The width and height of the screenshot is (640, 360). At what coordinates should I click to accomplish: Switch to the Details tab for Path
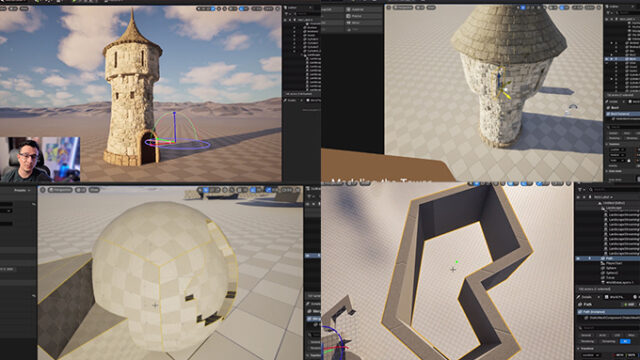tap(587, 297)
